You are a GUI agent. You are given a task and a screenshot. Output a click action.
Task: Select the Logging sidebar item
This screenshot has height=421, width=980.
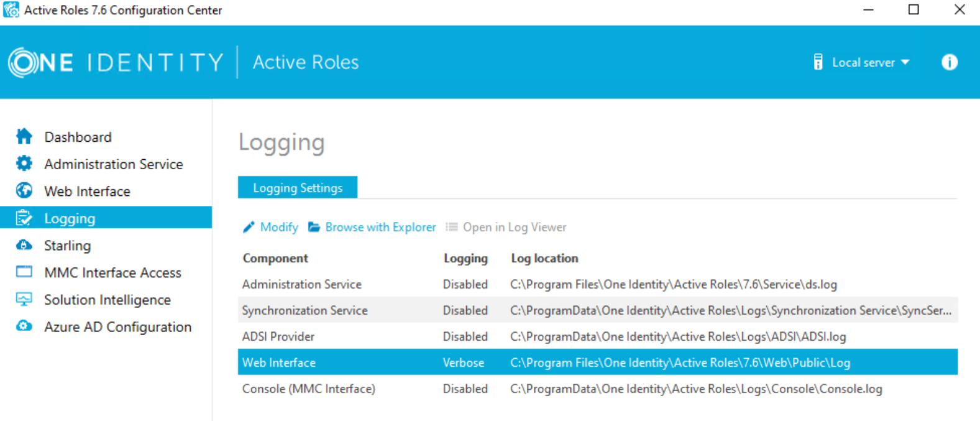pos(106,218)
